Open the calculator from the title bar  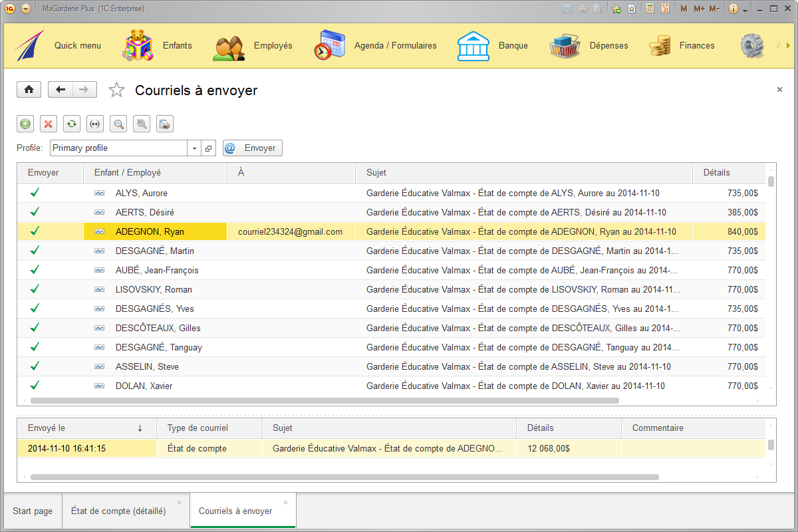tap(649, 9)
